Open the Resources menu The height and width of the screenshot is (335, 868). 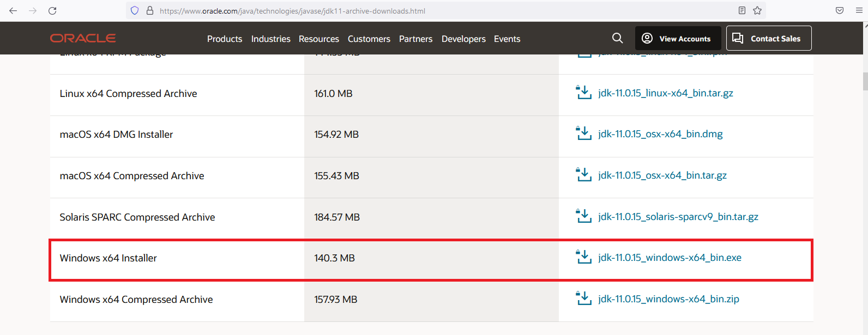point(319,39)
